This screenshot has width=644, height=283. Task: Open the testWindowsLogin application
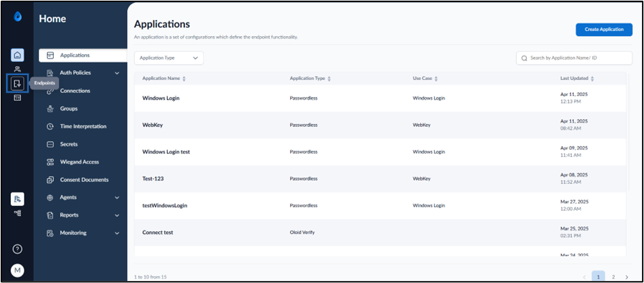click(380, 206)
